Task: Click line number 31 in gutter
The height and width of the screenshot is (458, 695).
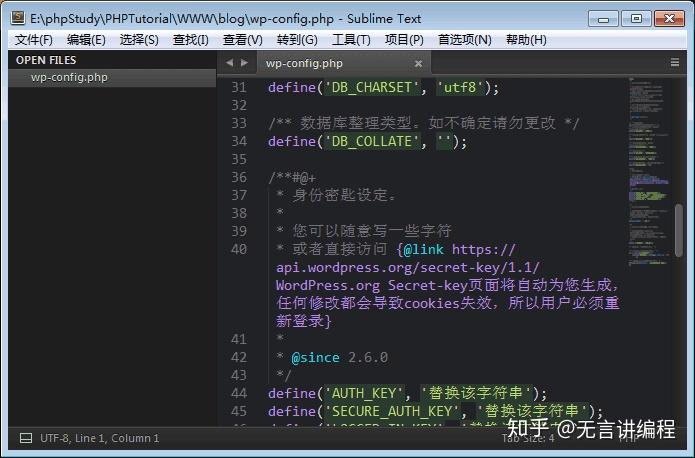Action: point(239,87)
